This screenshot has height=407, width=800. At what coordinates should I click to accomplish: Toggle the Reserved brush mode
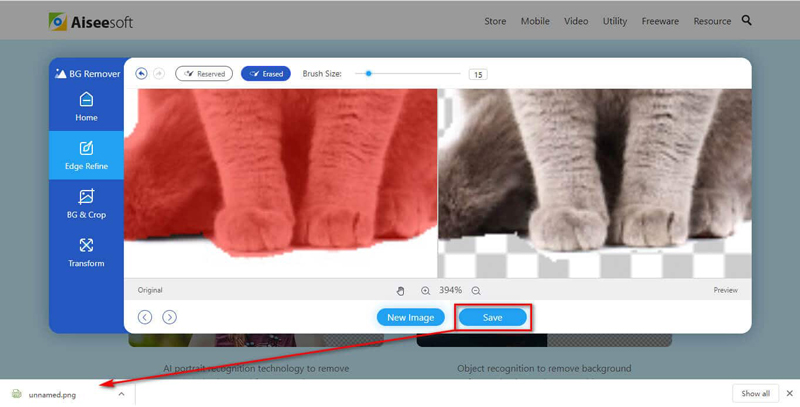click(x=204, y=74)
